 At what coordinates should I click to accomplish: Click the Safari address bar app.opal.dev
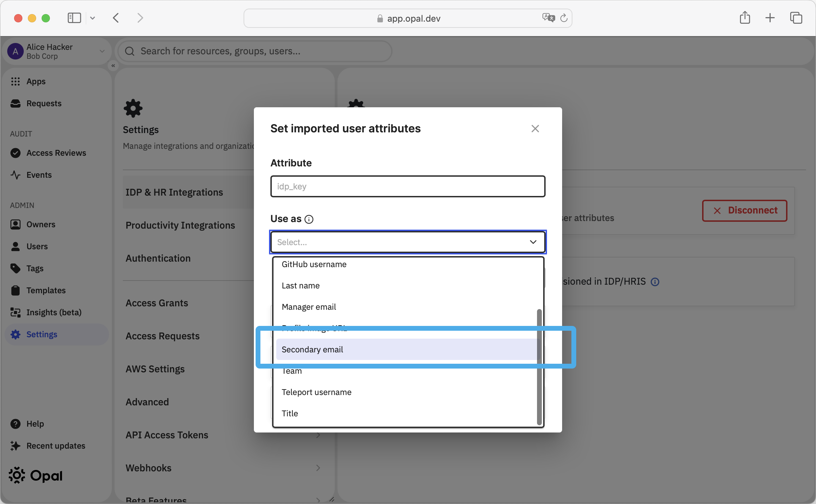pyautogui.click(x=408, y=18)
